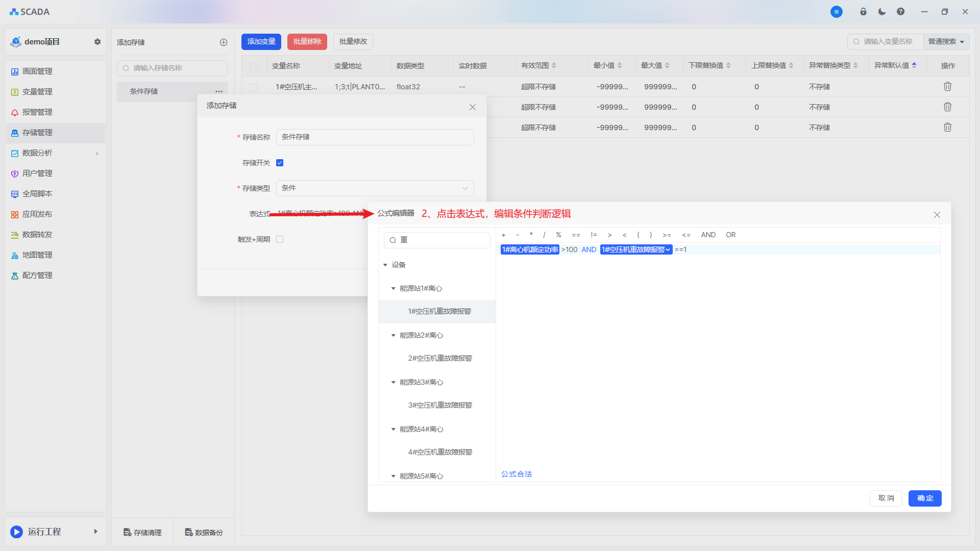Viewport: 980px width, 551px height.
Task: Open help question mark icon
Action: [900, 12]
